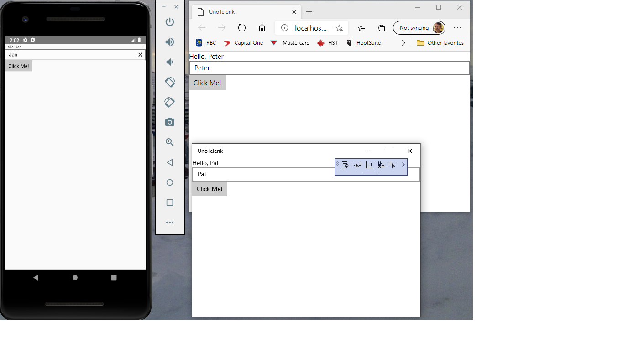Tap Click Me! in the Android emulator

(19, 66)
